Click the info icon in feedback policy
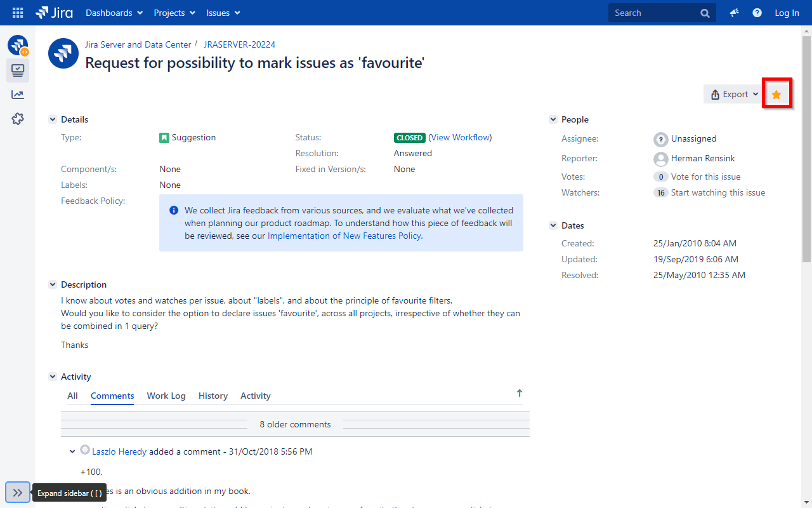Image resolution: width=812 pixels, height=508 pixels. click(174, 210)
